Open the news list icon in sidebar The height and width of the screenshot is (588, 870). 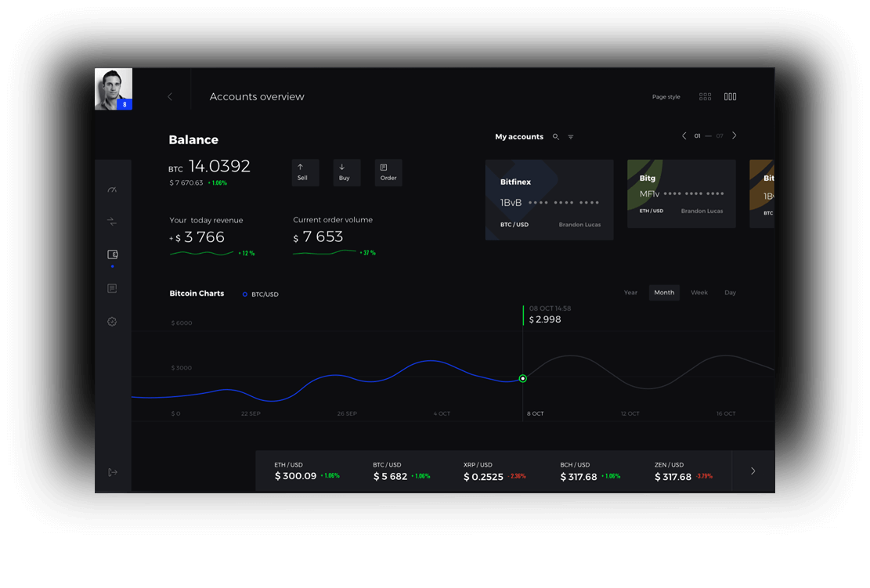112,288
